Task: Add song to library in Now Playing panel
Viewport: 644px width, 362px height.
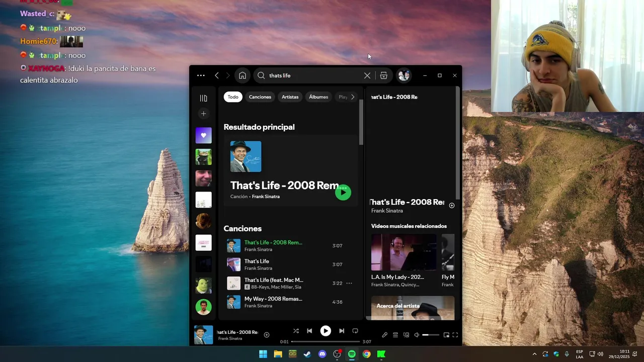Action: click(451, 205)
